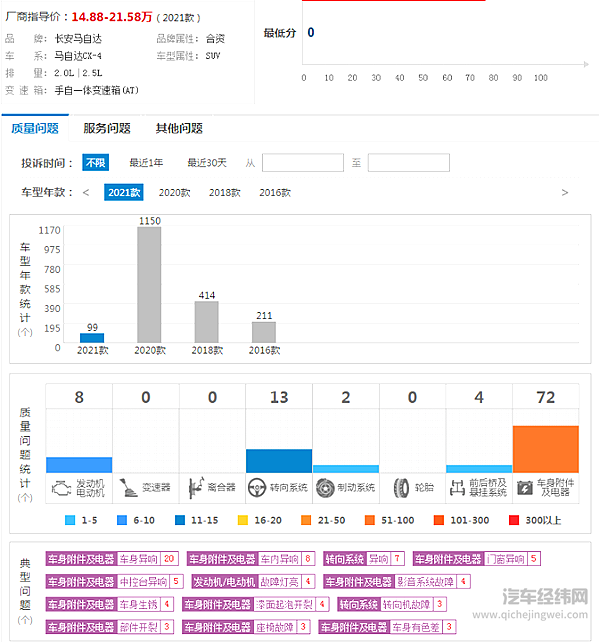
Task: Click the next model years arrow
Action: point(565,192)
